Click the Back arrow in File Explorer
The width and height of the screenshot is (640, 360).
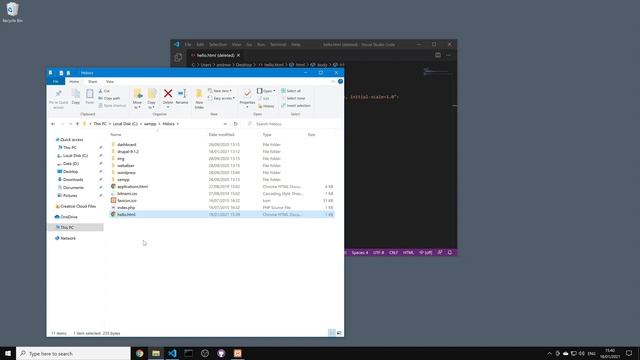click(x=53, y=124)
